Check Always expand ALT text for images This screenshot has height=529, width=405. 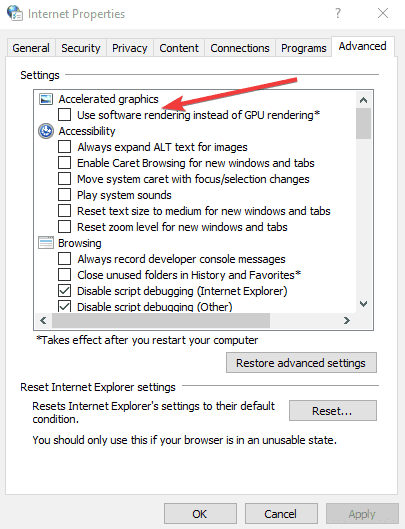[64, 147]
